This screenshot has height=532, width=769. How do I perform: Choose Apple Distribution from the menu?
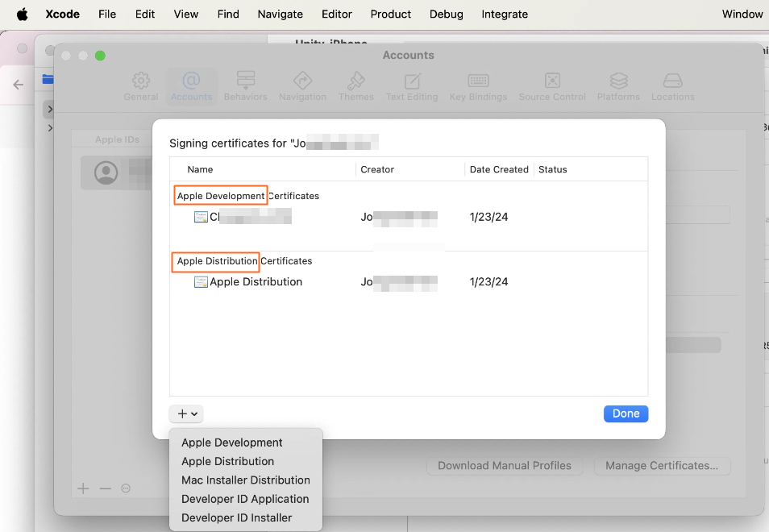(x=227, y=461)
